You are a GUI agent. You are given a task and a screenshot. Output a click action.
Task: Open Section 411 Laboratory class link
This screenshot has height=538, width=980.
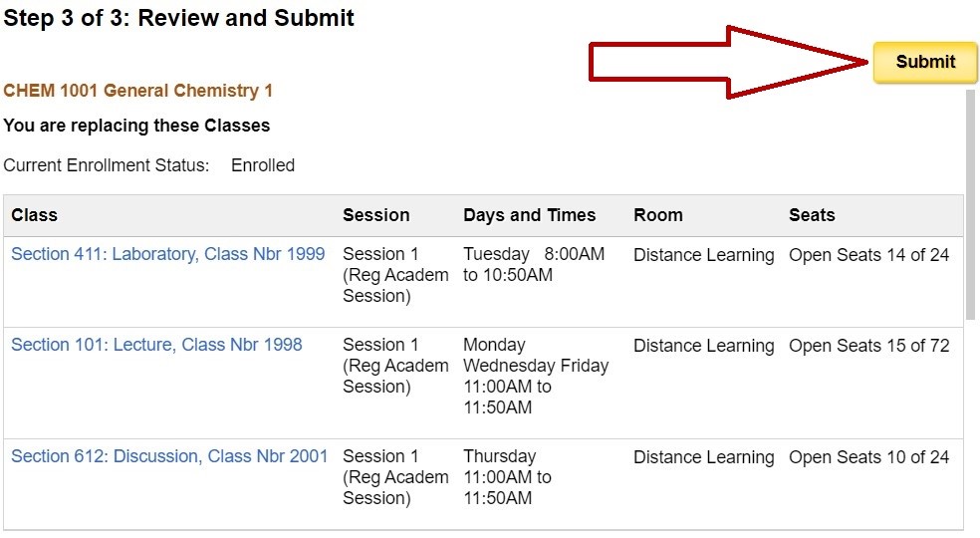point(167,254)
